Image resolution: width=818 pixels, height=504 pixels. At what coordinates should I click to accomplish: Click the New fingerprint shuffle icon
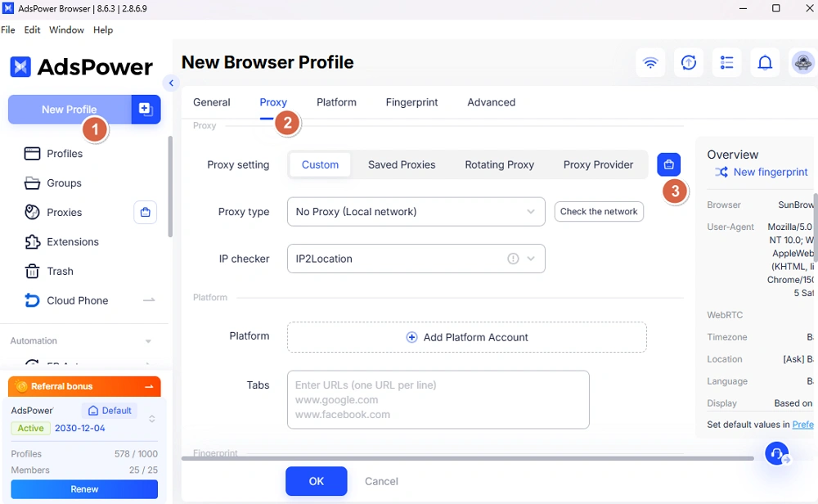(x=721, y=172)
